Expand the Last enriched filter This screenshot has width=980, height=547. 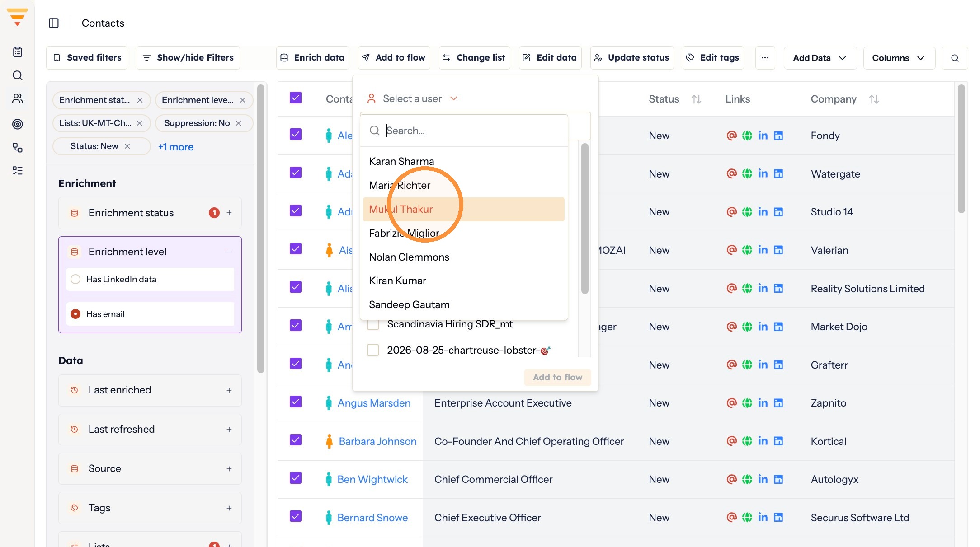pyautogui.click(x=229, y=390)
